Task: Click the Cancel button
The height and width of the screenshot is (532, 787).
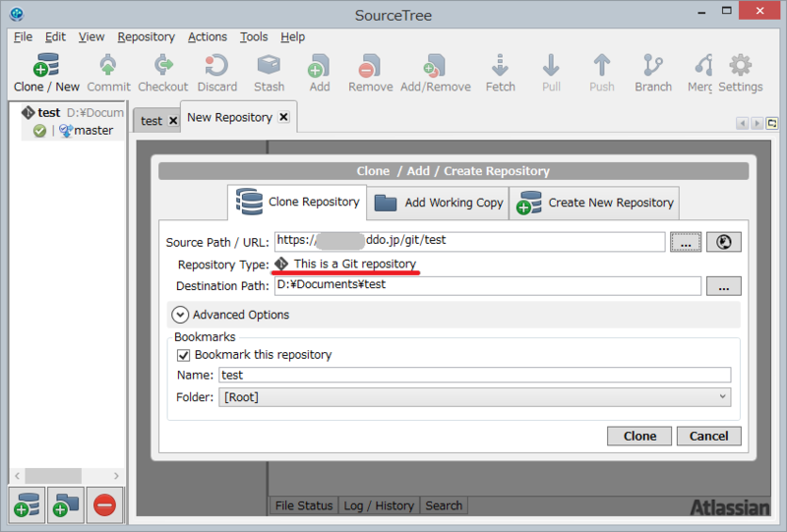Action: tap(708, 437)
